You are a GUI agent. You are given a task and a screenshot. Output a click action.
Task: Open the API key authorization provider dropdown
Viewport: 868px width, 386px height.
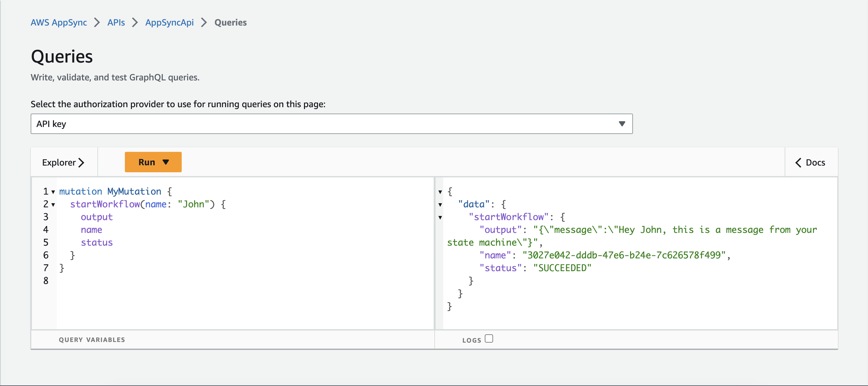[331, 124]
